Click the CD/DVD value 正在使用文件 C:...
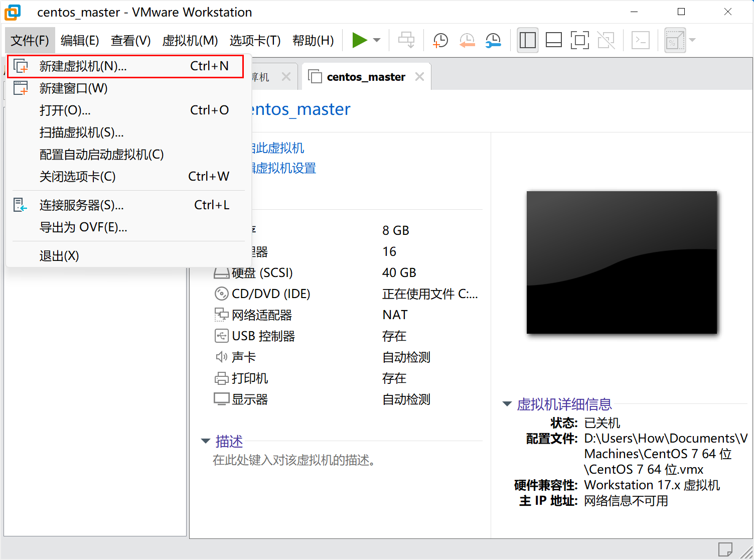This screenshot has width=754, height=560. click(430, 294)
